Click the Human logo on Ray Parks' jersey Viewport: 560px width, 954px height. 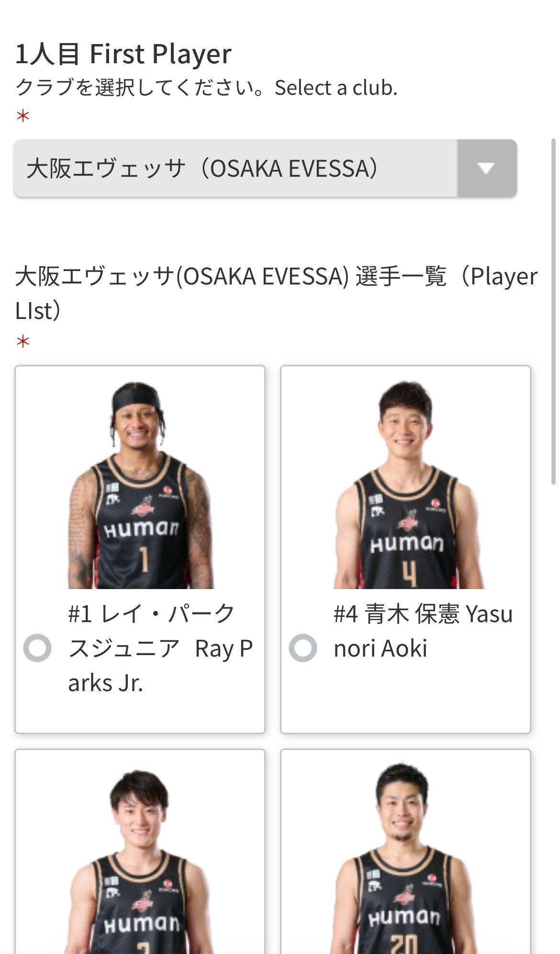click(142, 529)
